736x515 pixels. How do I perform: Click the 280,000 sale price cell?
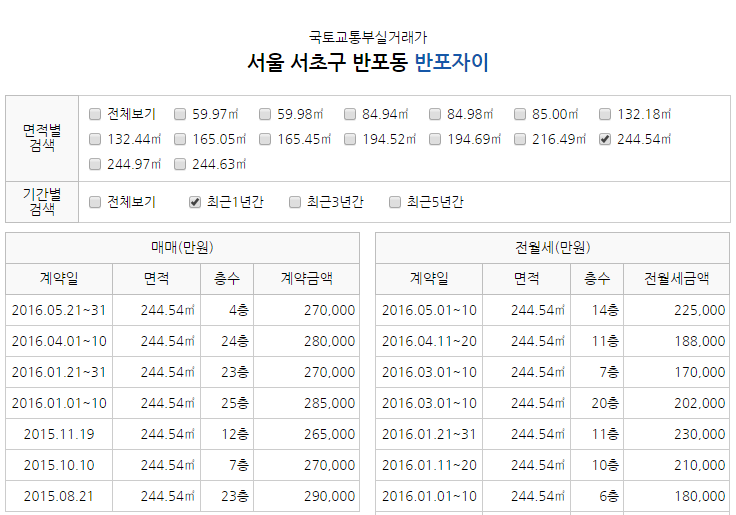click(x=307, y=341)
